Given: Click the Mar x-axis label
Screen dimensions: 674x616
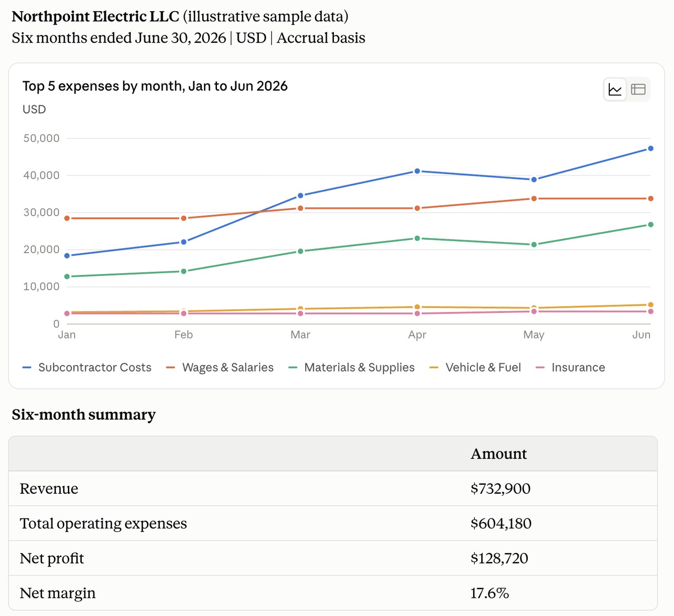Looking at the screenshot, I should (x=301, y=335).
